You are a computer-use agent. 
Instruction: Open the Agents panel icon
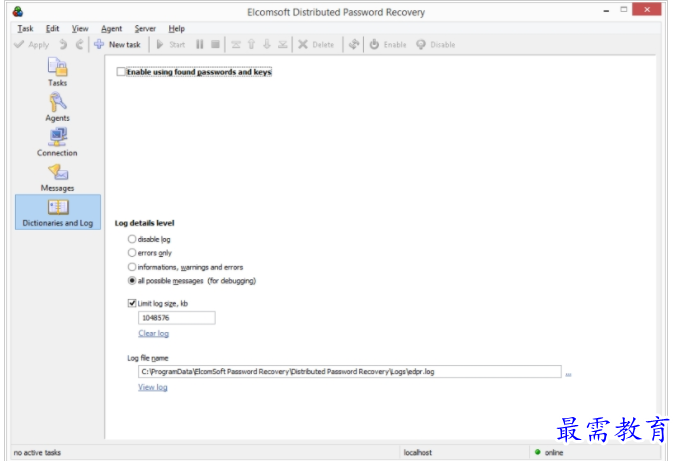coord(57,107)
